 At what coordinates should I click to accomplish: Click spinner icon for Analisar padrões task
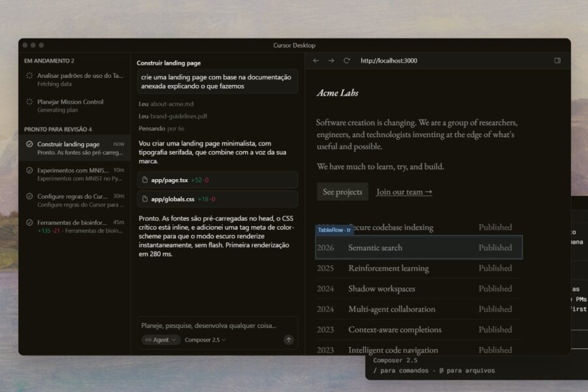[29, 75]
